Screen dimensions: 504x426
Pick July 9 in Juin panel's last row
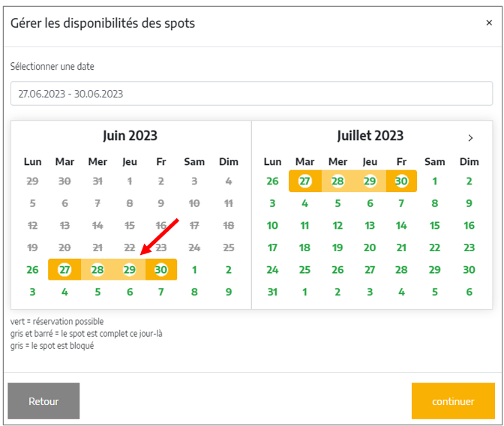click(229, 292)
